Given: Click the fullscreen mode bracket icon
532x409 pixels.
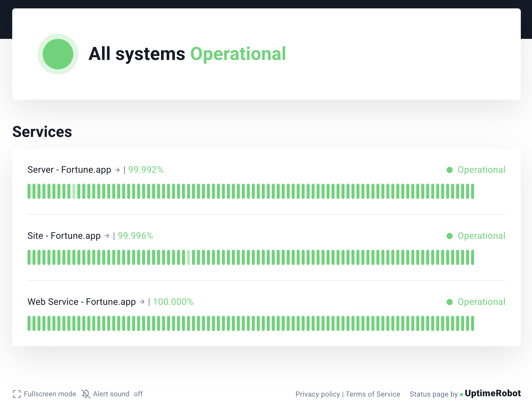Looking at the screenshot, I should pos(17,394).
